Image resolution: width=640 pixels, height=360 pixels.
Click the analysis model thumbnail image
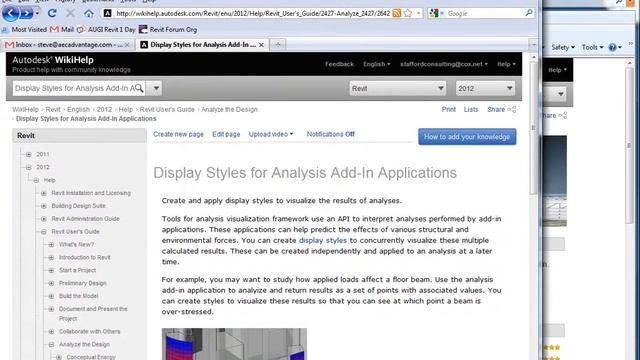(x=234, y=344)
